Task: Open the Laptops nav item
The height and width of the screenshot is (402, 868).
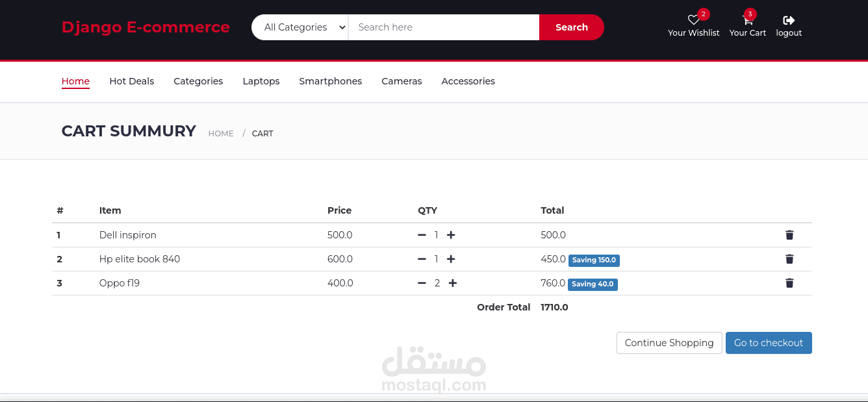Action: pos(261,81)
